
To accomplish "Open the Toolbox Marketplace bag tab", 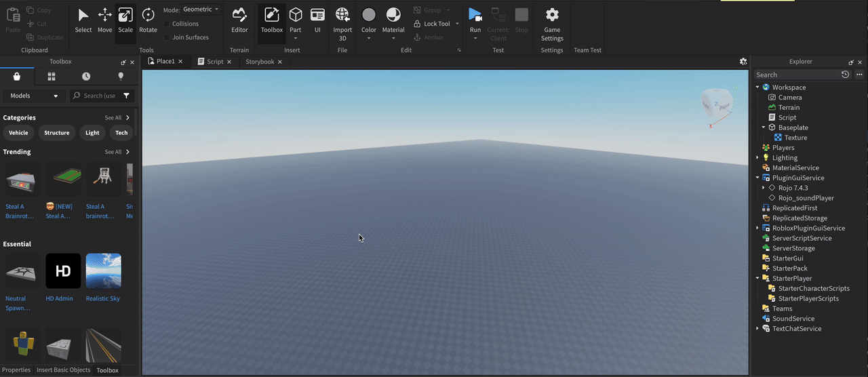I will pos(17,76).
